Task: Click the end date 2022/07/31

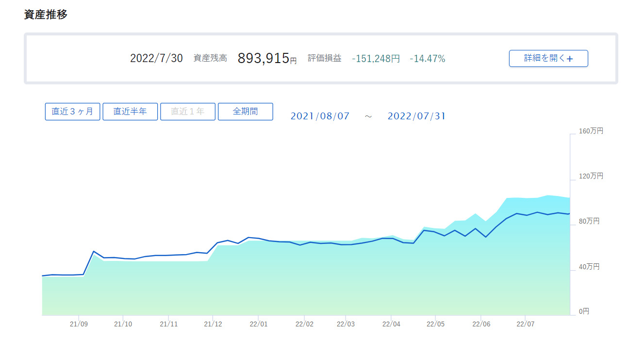Action: click(x=416, y=116)
